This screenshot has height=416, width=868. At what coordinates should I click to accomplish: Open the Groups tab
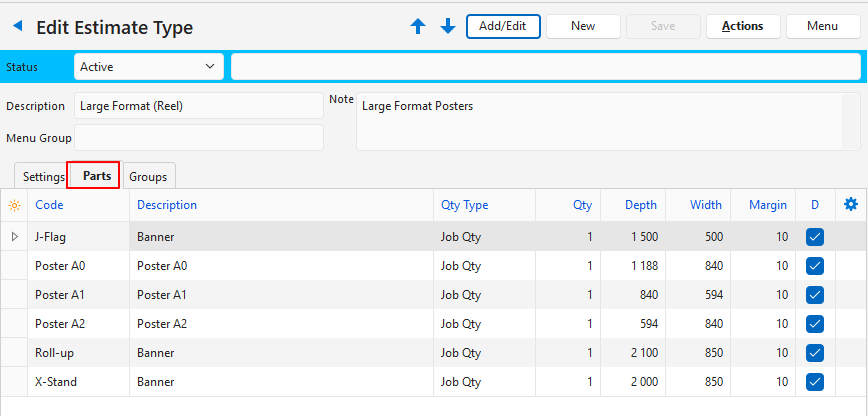click(x=148, y=177)
